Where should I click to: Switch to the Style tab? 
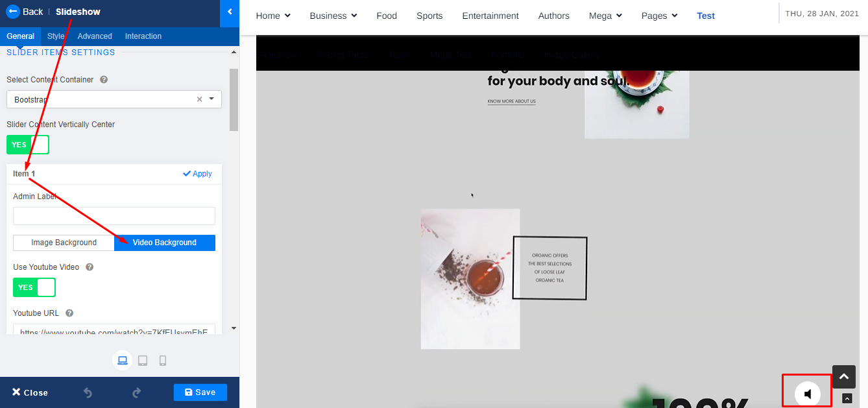[56, 36]
